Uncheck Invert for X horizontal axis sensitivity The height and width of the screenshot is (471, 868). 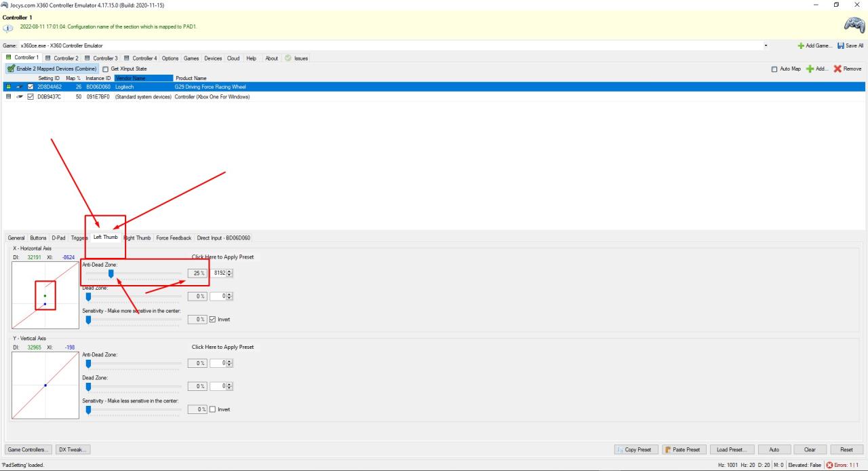click(x=213, y=319)
